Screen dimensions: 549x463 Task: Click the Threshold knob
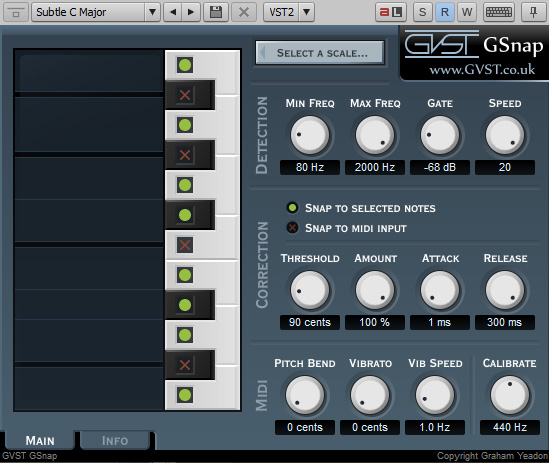click(310, 290)
